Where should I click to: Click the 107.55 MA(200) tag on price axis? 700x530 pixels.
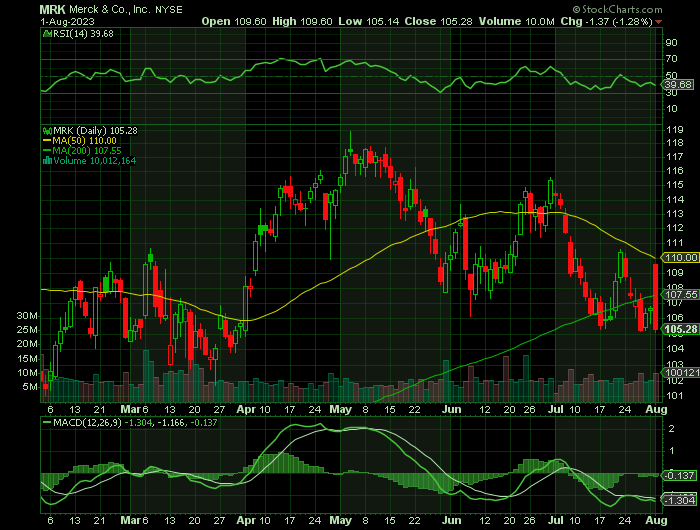click(680, 295)
